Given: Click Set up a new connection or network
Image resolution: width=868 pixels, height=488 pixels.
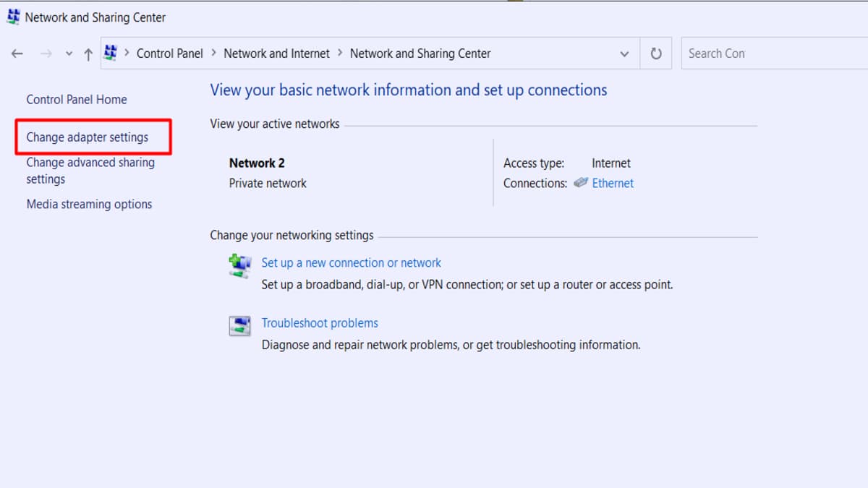Looking at the screenshot, I should [351, 263].
